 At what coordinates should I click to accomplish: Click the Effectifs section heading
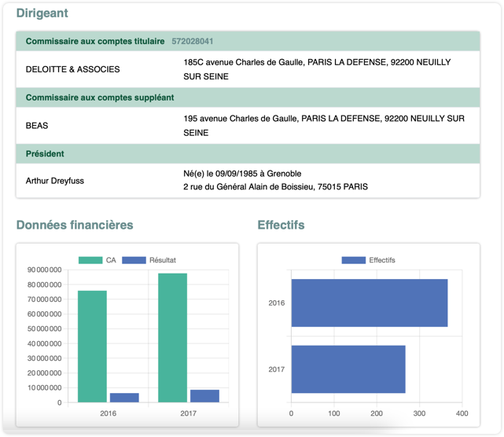pos(281,225)
